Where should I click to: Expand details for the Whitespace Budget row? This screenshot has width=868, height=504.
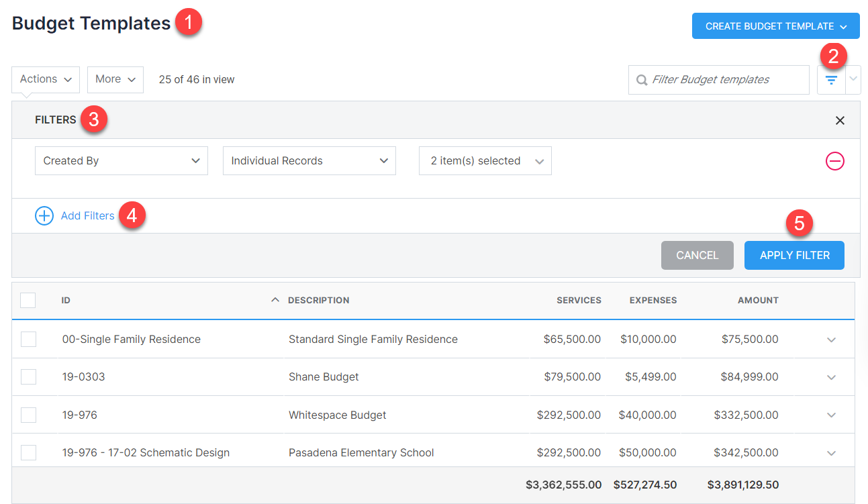[831, 415]
